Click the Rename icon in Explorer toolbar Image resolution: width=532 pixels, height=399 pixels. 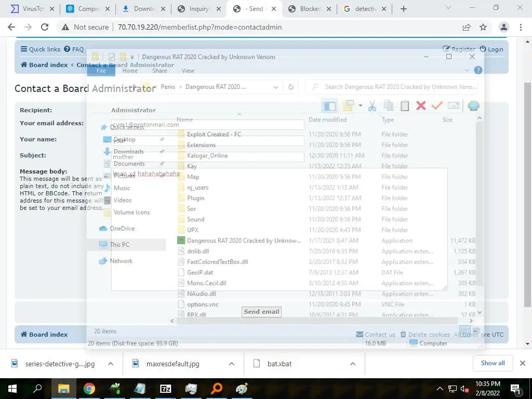[454, 105]
